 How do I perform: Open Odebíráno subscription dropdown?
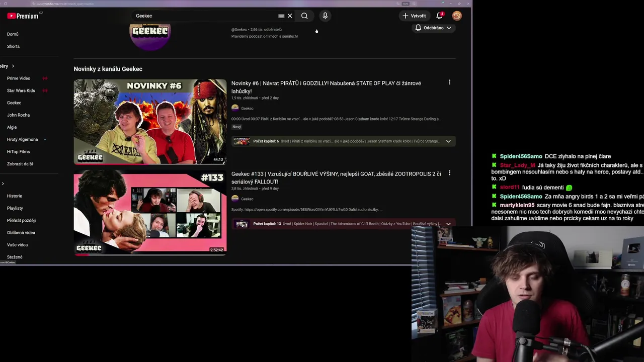coord(433,28)
